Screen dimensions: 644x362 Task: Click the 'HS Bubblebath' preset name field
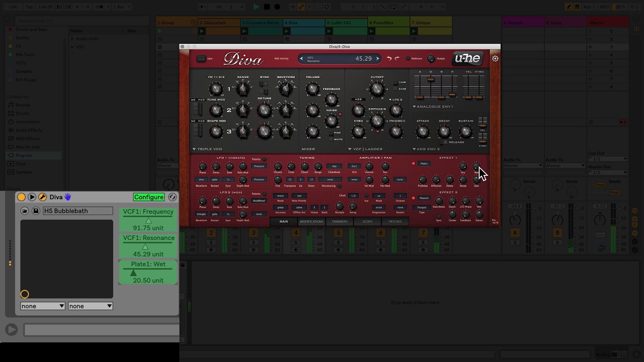pyautogui.click(x=78, y=211)
